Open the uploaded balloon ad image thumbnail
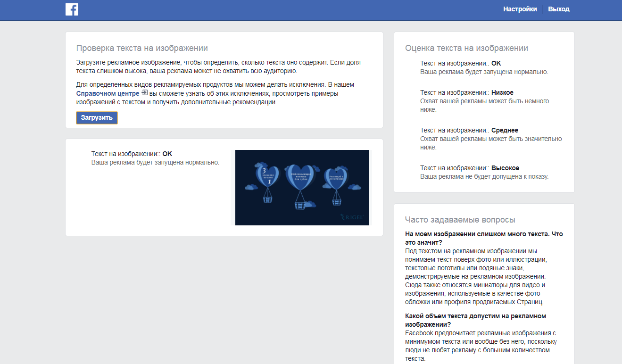 [302, 188]
